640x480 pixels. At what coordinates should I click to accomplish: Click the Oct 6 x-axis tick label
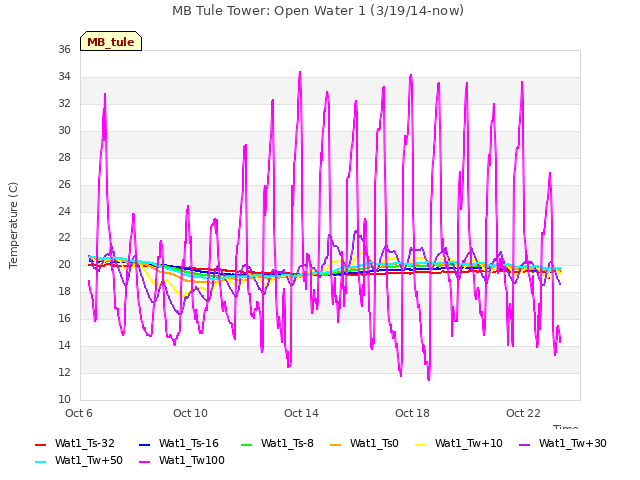coord(79,413)
